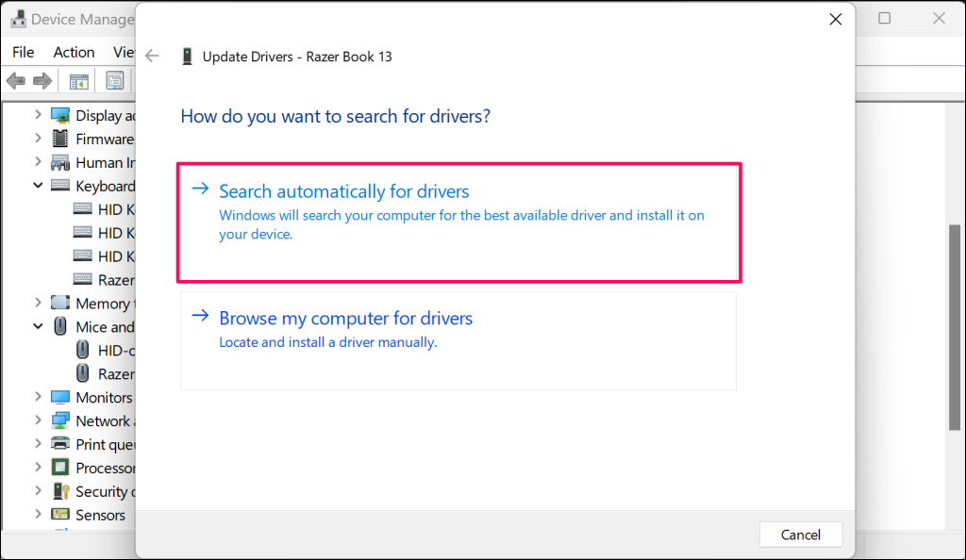This screenshot has height=560, width=966.
Task: Click the Properties toolbar icon
Action: pos(114,81)
